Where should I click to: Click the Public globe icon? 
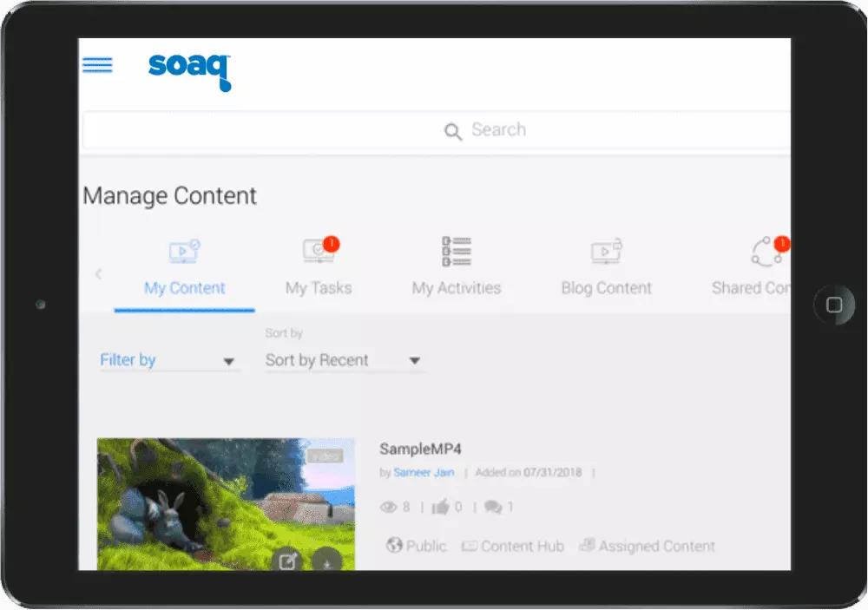pos(395,546)
